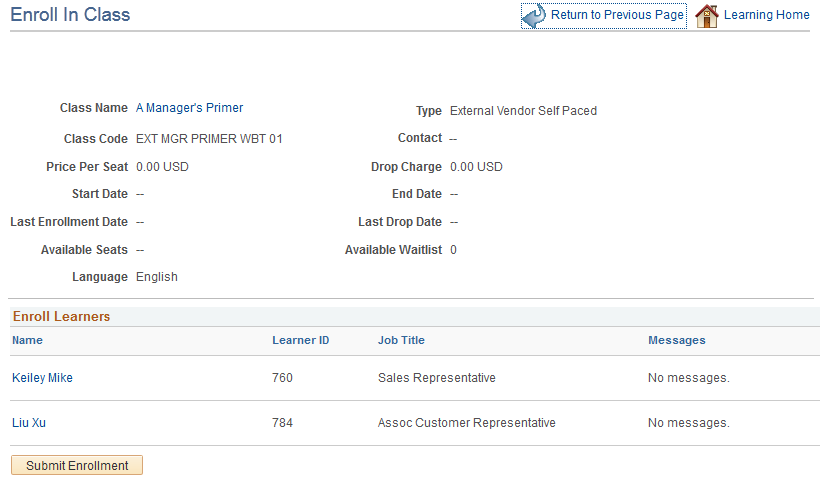Click the Return to Previous Page arrow icon
Image resolution: width=830 pixels, height=479 pixels.
point(534,15)
